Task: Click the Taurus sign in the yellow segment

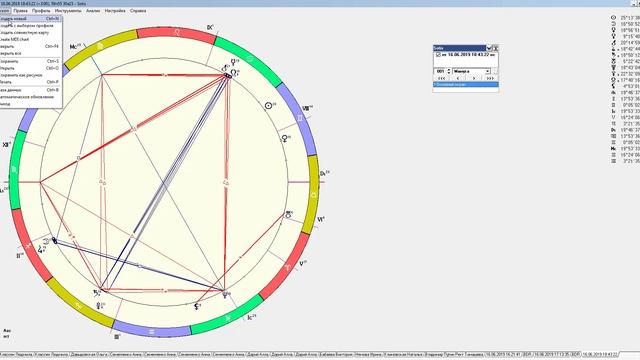Action: [313, 195]
